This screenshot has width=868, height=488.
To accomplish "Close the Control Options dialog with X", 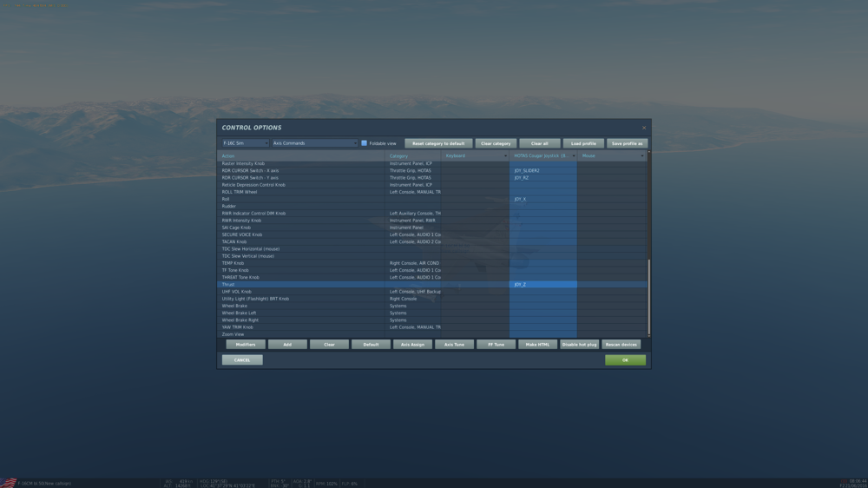I will point(644,128).
